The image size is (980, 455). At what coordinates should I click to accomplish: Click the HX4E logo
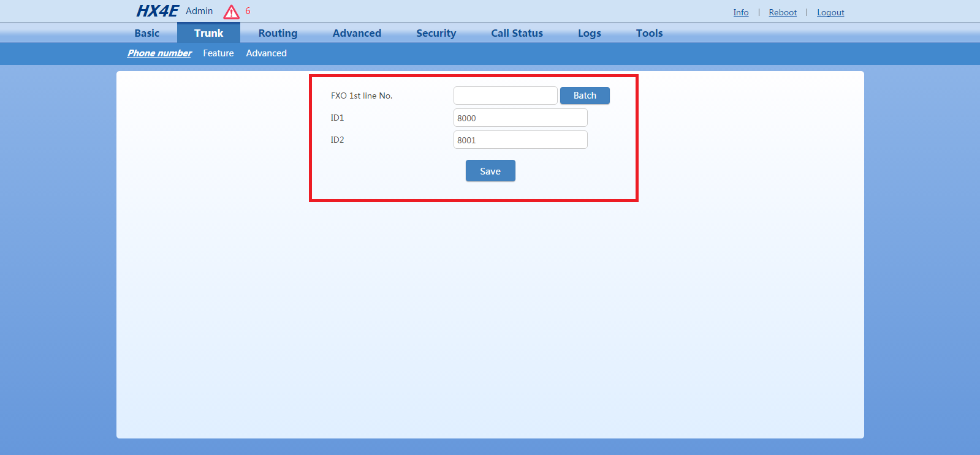(157, 11)
